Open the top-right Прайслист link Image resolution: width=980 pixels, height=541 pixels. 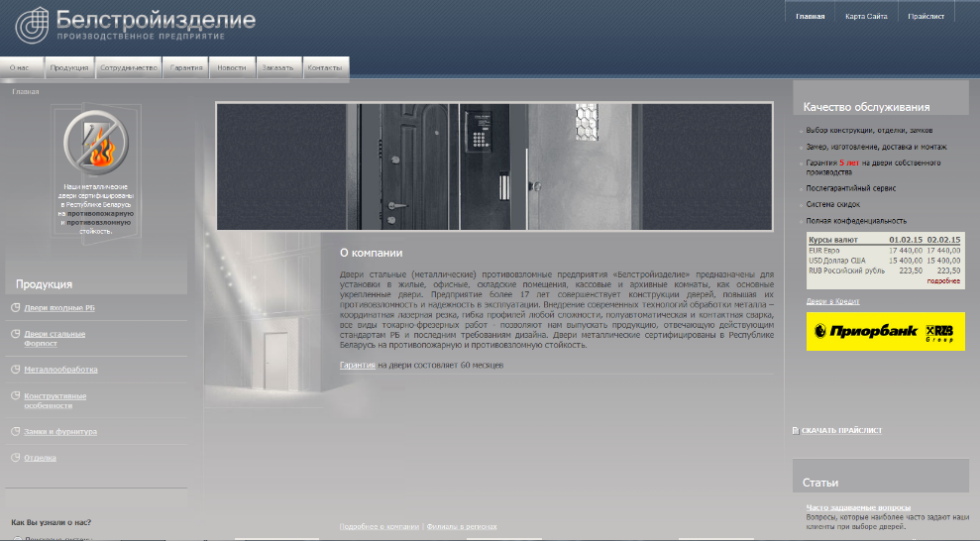click(x=926, y=16)
